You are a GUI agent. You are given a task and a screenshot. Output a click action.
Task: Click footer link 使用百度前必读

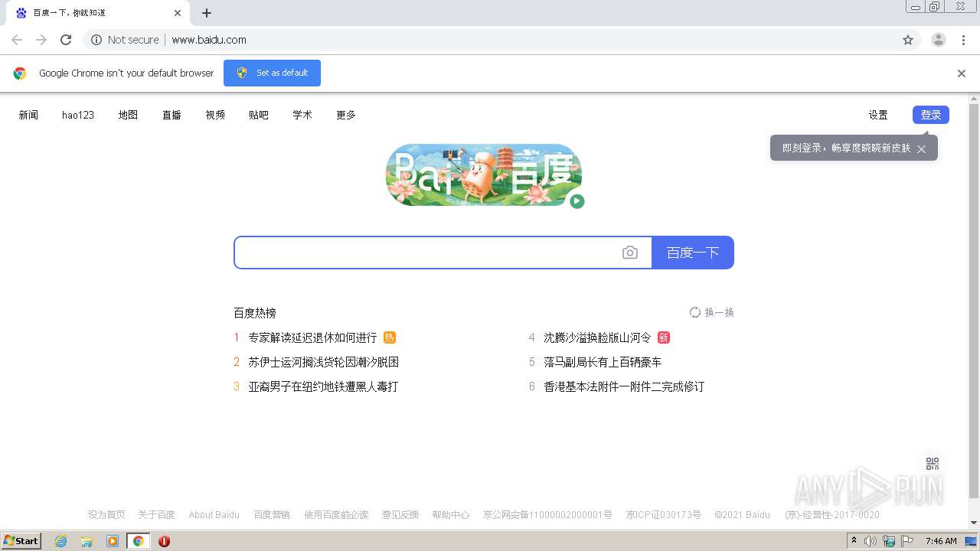(336, 515)
